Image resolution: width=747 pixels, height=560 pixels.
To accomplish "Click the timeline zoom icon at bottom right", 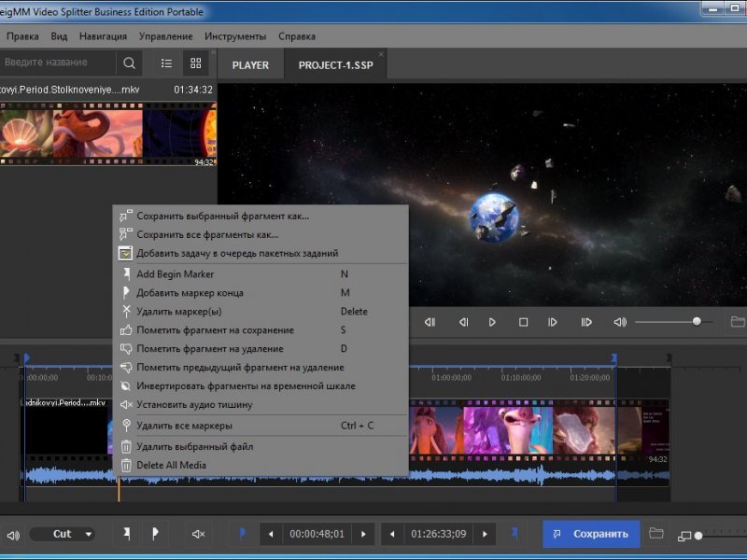I will (x=684, y=536).
